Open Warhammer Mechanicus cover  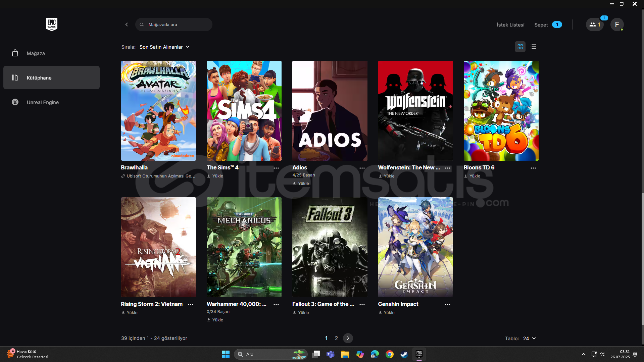(244, 247)
